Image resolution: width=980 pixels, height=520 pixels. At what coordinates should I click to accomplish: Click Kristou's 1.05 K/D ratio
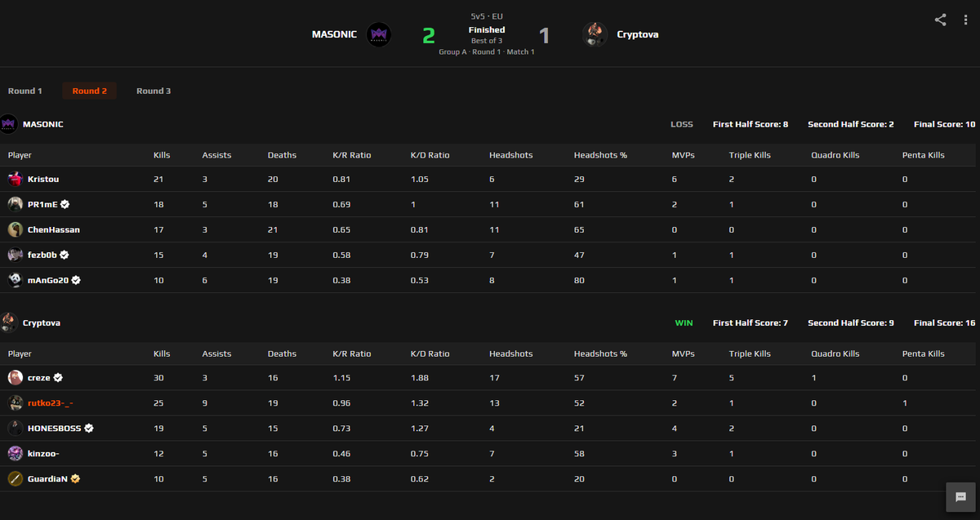pyautogui.click(x=419, y=179)
